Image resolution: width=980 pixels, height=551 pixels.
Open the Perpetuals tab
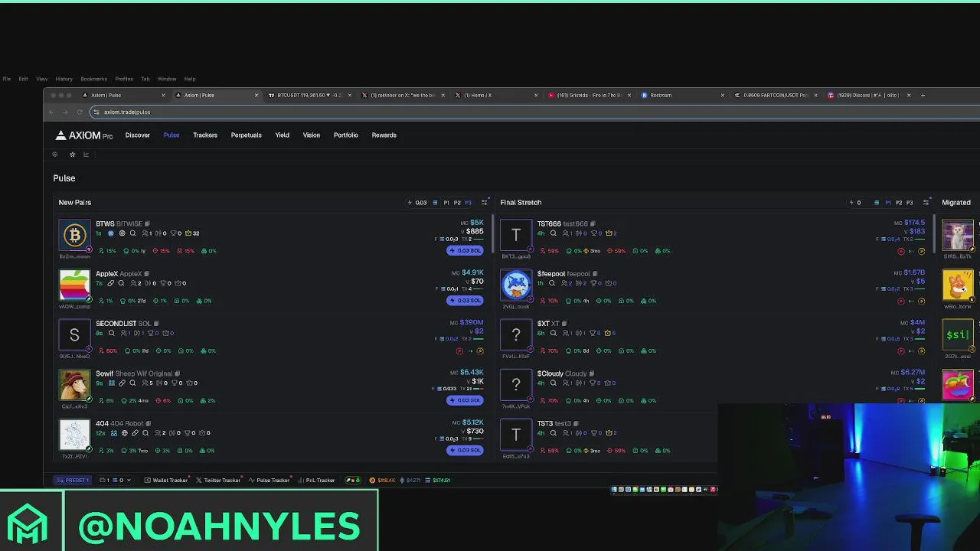(x=246, y=135)
